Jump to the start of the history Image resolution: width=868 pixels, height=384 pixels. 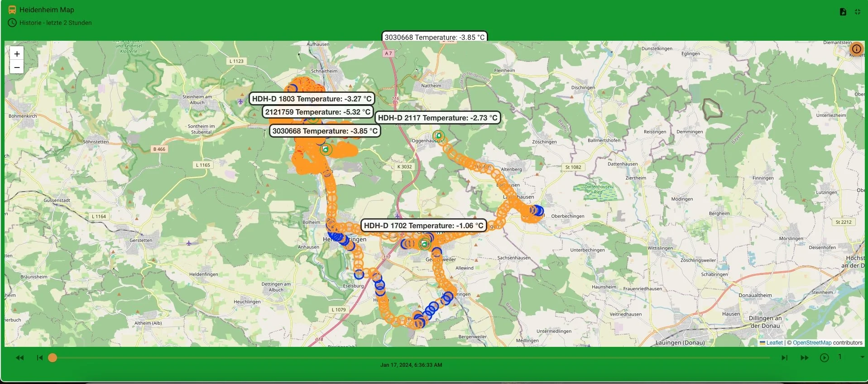(40, 358)
